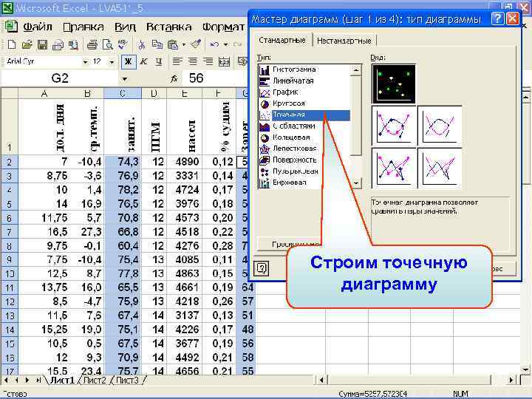Open Print Preview from the toolbar
The image size is (532, 399).
tap(108, 44)
